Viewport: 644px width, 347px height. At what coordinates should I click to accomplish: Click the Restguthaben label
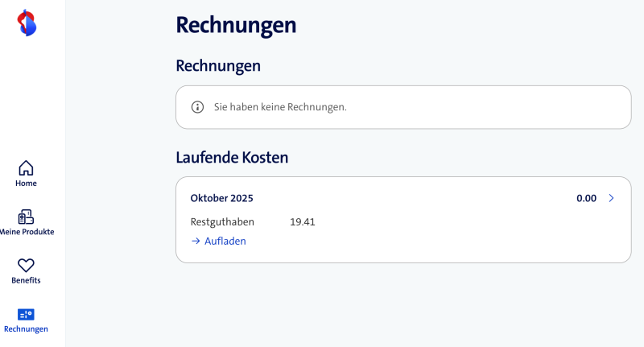(x=217, y=221)
